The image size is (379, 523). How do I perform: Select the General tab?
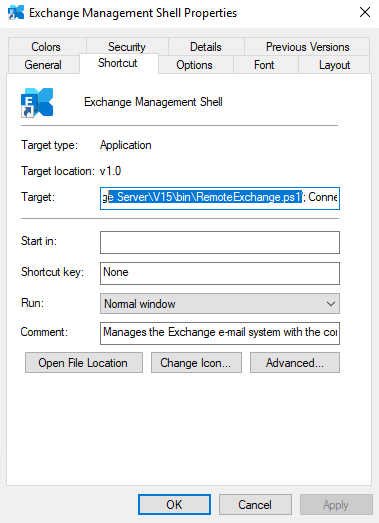tap(43, 65)
